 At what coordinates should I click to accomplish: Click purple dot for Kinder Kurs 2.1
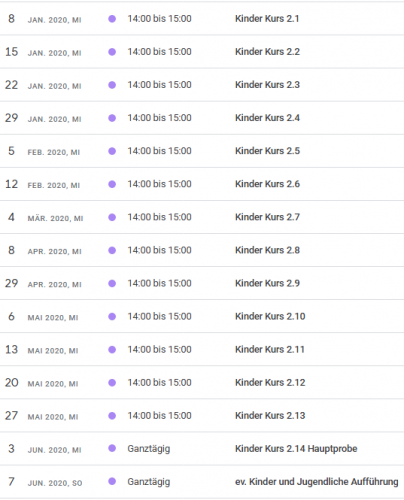112,19
